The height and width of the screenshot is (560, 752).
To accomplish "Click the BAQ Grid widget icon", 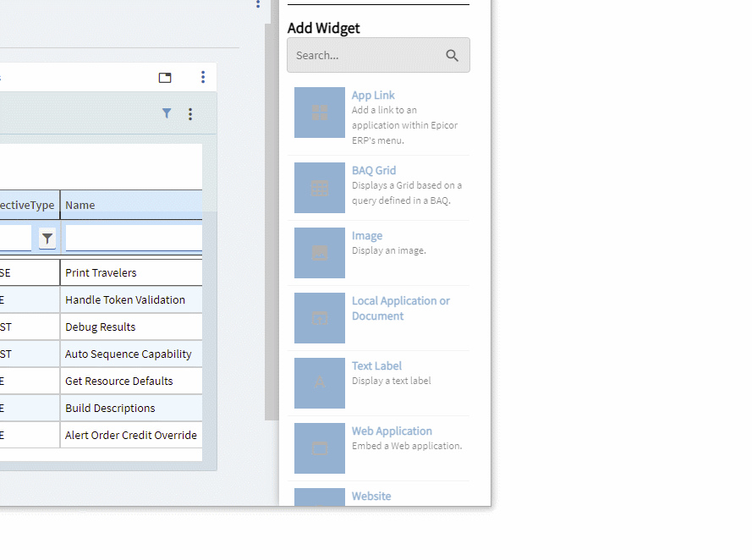I will tap(320, 188).
